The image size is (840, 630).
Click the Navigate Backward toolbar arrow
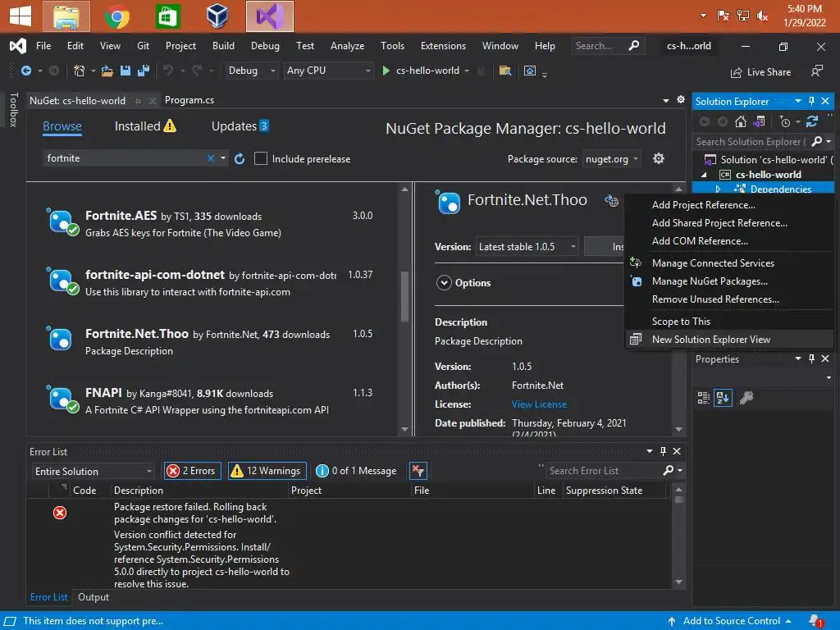(25, 71)
